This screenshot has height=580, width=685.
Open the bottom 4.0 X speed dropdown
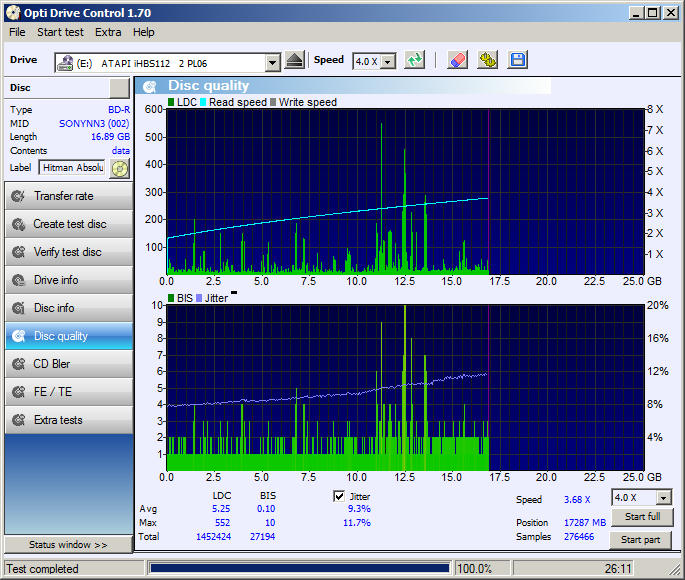[664, 497]
